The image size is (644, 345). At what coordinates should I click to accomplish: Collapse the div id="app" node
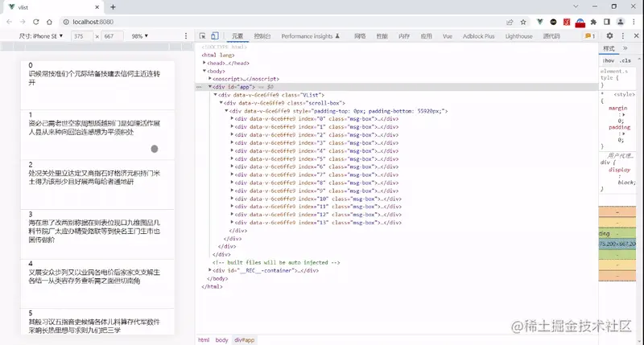click(x=210, y=87)
